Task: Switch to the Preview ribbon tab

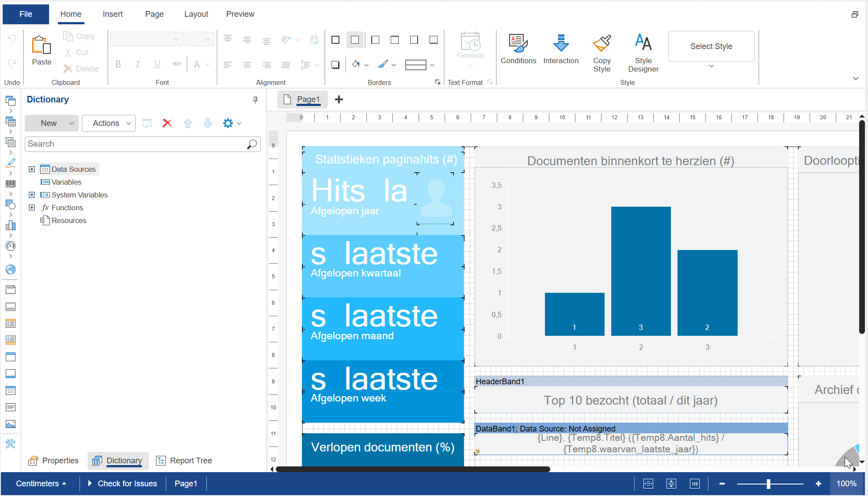Action: [240, 14]
